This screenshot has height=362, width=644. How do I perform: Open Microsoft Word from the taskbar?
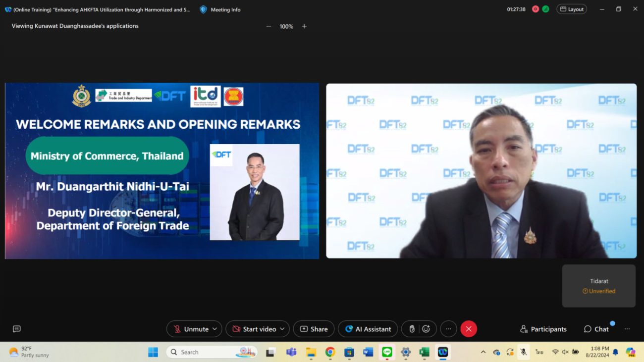coord(368,352)
